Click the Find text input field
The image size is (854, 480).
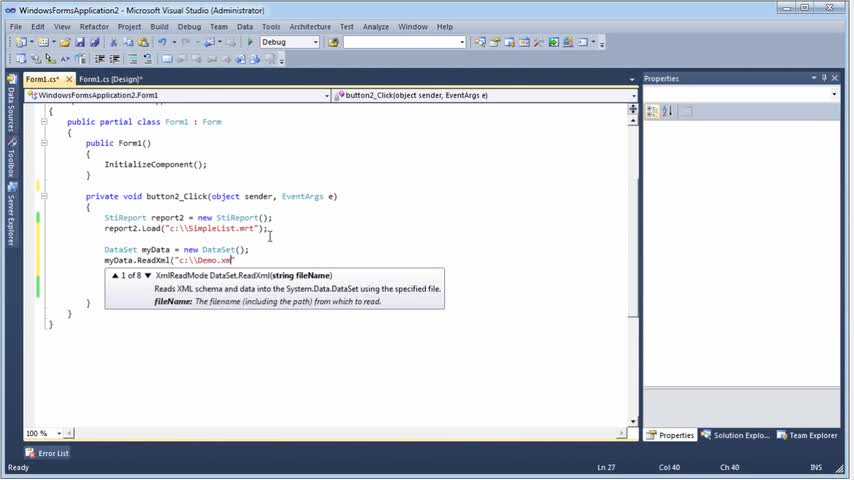[x=401, y=42]
